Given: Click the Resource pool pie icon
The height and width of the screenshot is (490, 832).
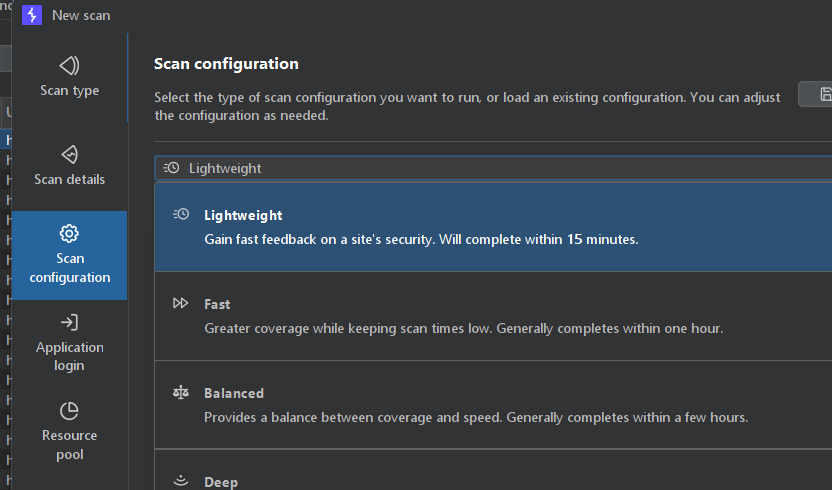Looking at the screenshot, I should pyautogui.click(x=69, y=411).
